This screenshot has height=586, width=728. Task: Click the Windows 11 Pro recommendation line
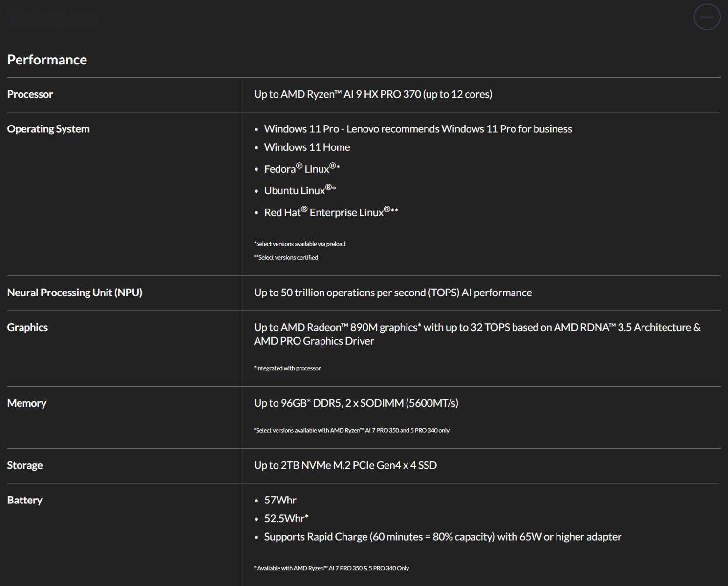(x=418, y=129)
